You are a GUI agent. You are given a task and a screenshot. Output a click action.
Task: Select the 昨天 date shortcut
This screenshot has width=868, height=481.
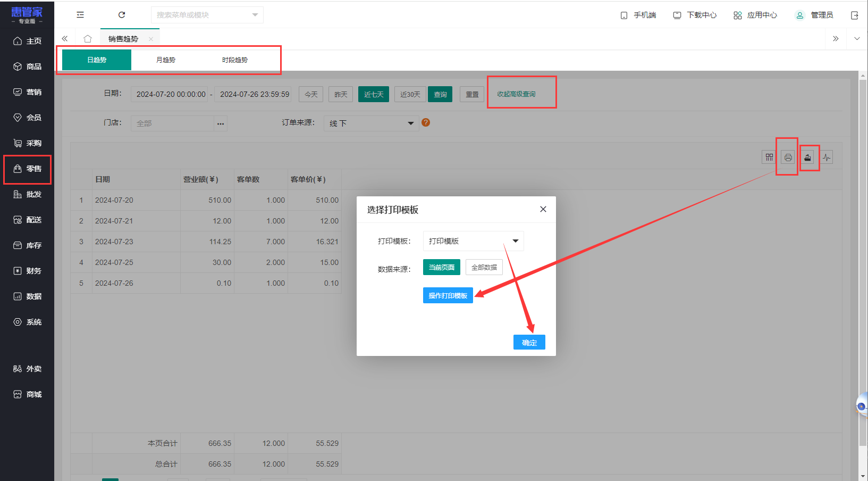pos(341,94)
